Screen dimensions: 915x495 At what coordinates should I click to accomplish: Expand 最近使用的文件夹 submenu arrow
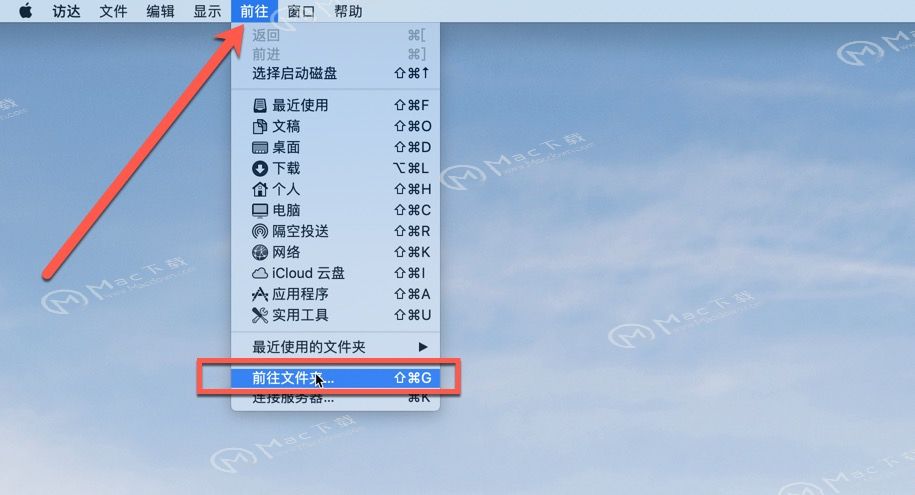423,347
